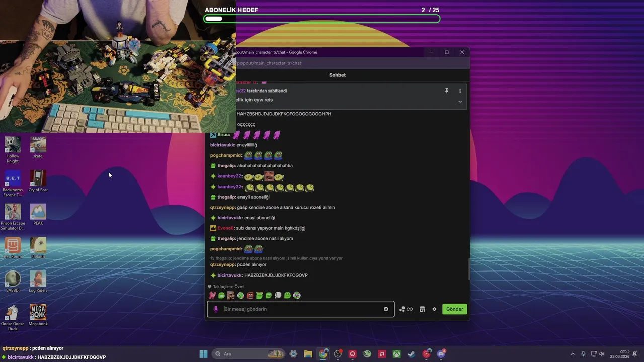This screenshot has height=362, width=644.
Task: Focus the 'Bir mesaj gönderin' message field
Action: [x=301, y=309]
